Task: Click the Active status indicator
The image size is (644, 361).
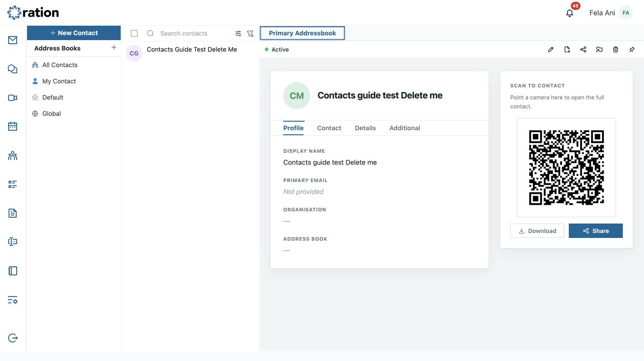Action: click(277, 50)
